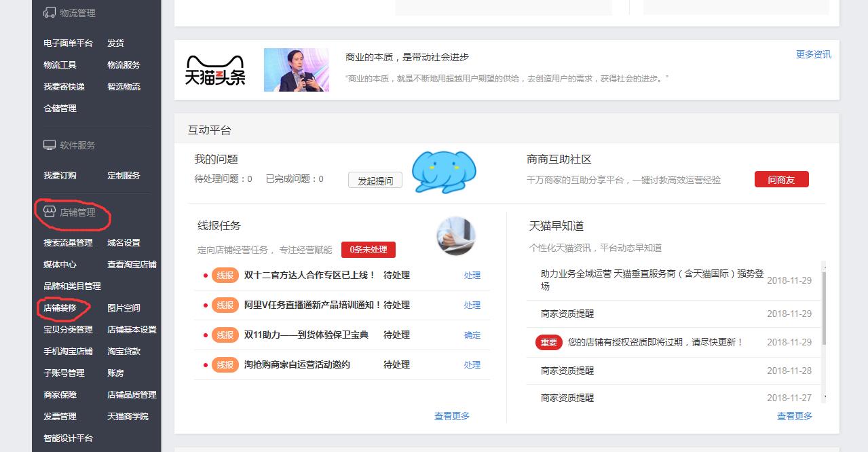Image resolution: width=868 pixels, height=452 pixels.
Task: Click the red 0条未处理 badge
Action: [x=369, y=250]
